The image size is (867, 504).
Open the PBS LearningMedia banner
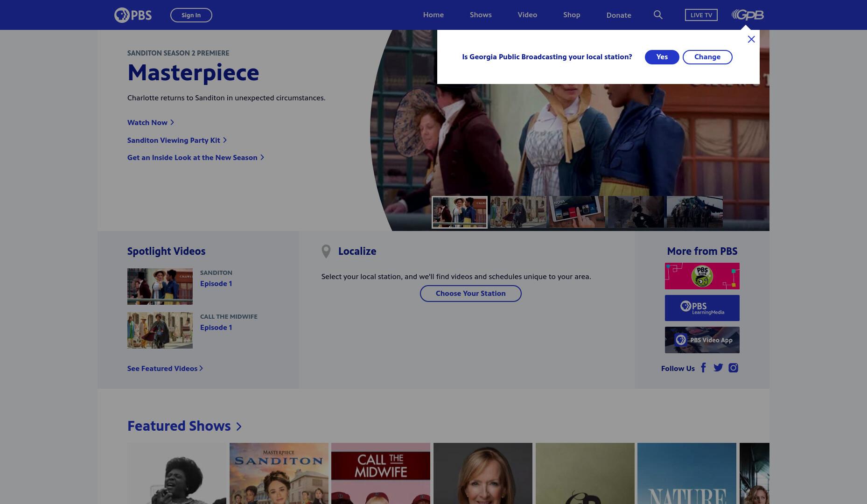tap(702, 308)
